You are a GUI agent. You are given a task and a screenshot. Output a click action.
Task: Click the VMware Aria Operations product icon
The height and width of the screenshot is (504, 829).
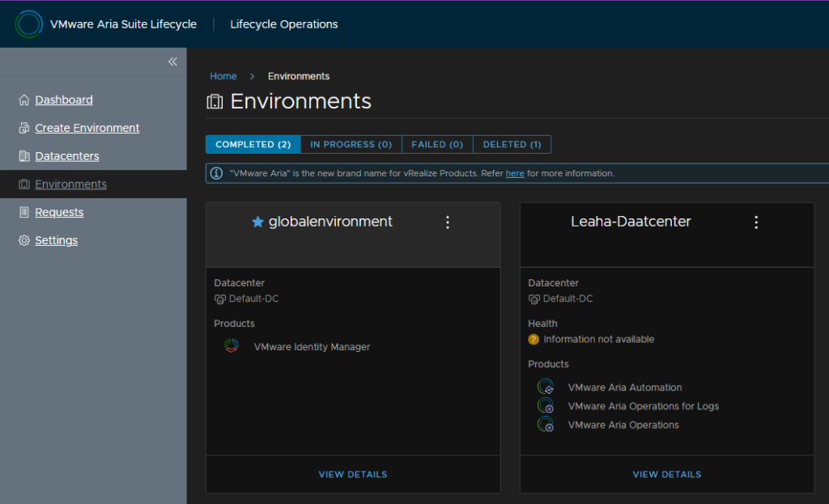546,424
